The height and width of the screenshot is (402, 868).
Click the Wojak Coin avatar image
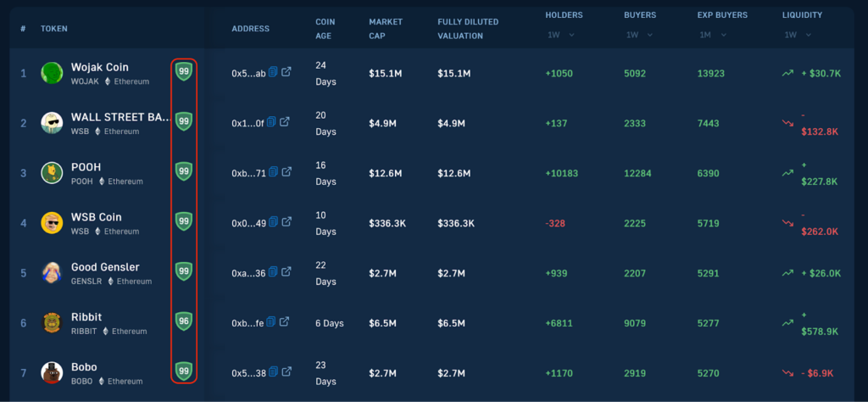coord(52,73)
